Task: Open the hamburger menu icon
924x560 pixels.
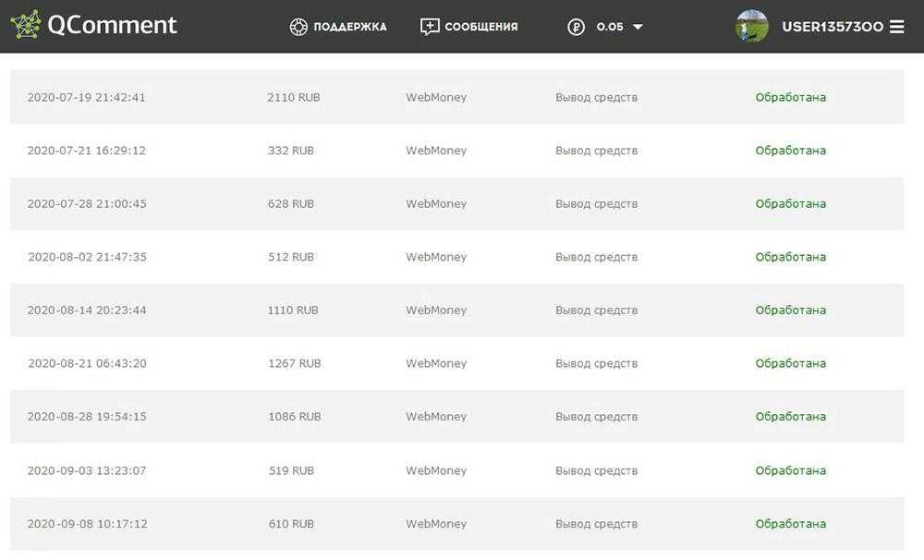Action: point(896,27)
